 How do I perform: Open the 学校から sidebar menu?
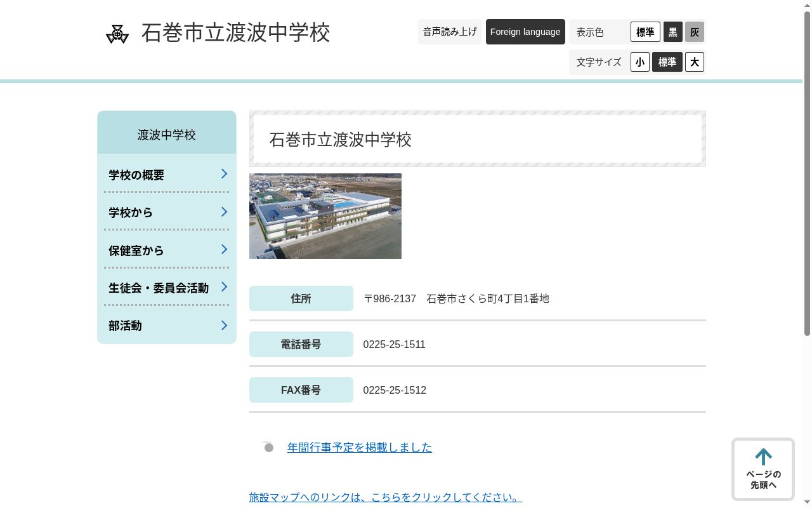click(x=167, y=212)
